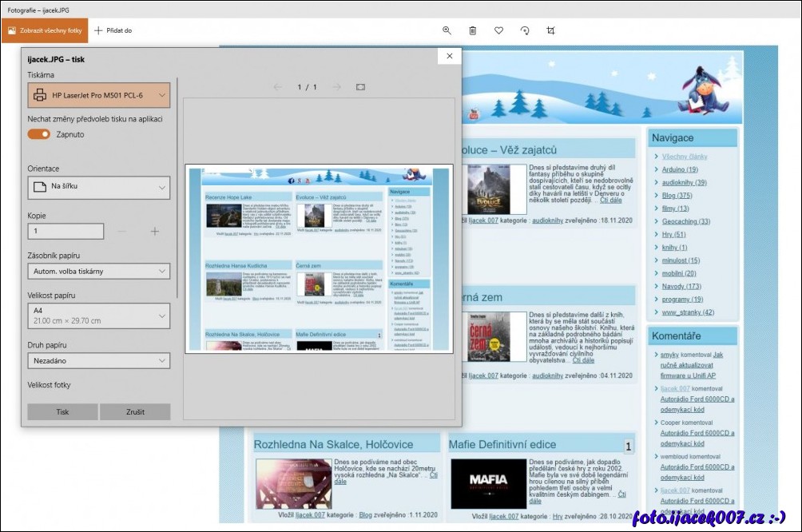Open Zásobník papíru tray selection dropdown
Screen dimensions: 802x532
pos(99,272)
